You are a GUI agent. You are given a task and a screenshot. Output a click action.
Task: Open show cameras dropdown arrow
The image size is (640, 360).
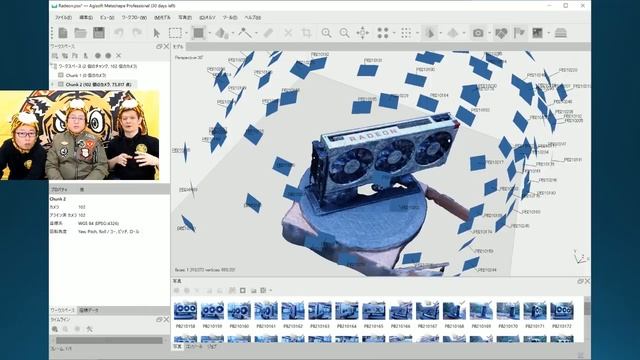(x=489, y=33)
